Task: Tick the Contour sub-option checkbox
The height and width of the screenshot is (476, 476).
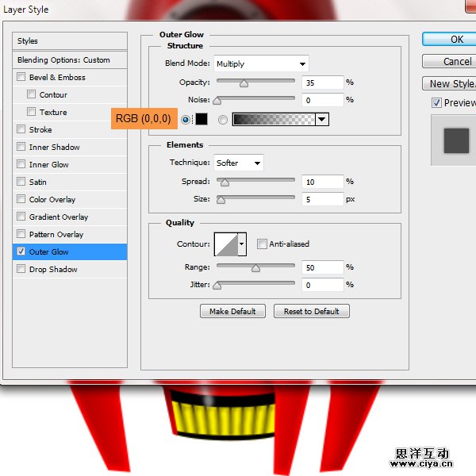Action: (x=31, y=94)
